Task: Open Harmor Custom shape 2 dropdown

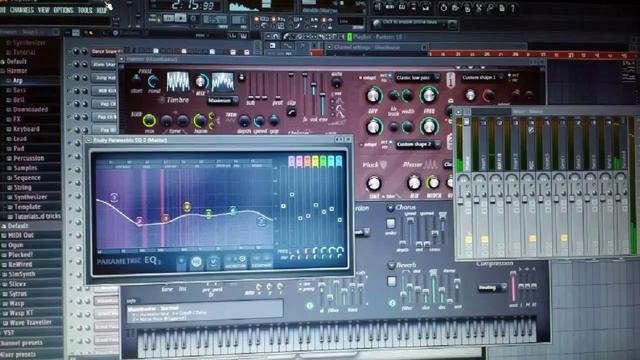Action: [417, 144]
